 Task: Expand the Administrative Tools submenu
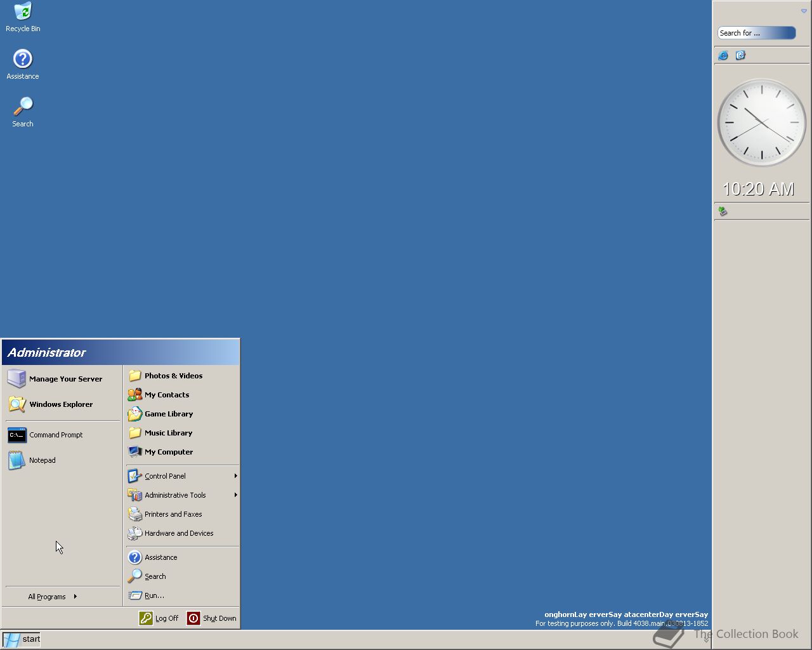pyautogui.click(x=182, y=495)
